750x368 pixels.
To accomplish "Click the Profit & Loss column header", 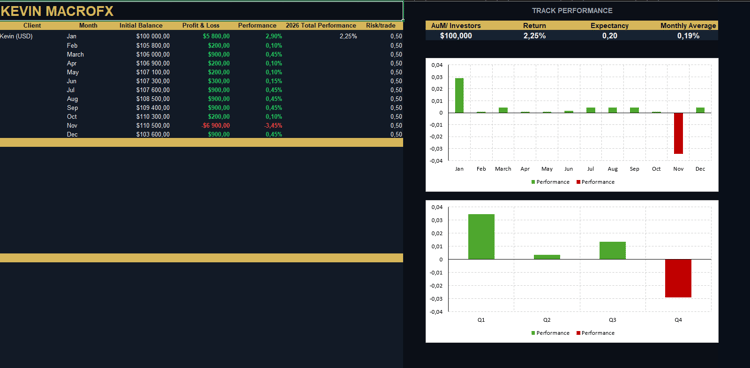I will (201, 26).
